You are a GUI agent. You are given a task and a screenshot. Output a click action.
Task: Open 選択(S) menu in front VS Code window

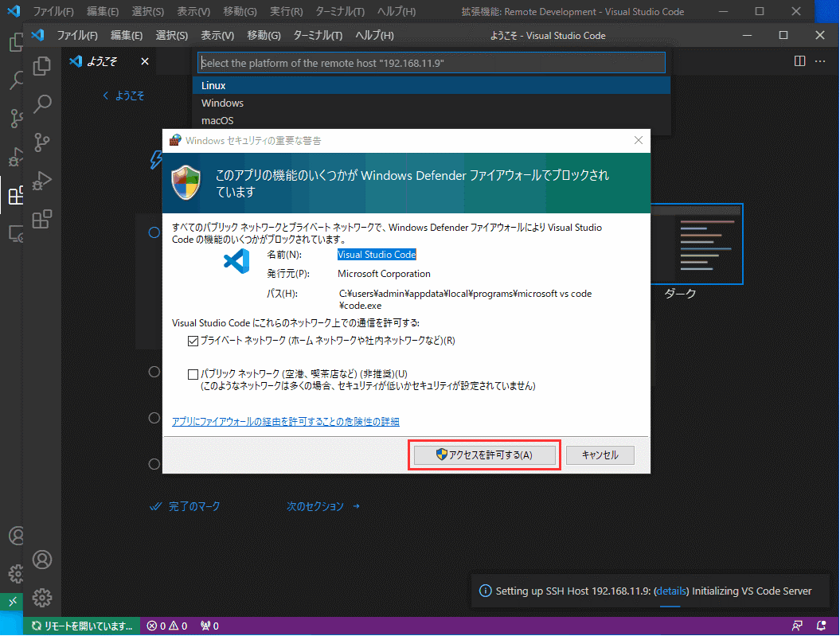point(171,35)
